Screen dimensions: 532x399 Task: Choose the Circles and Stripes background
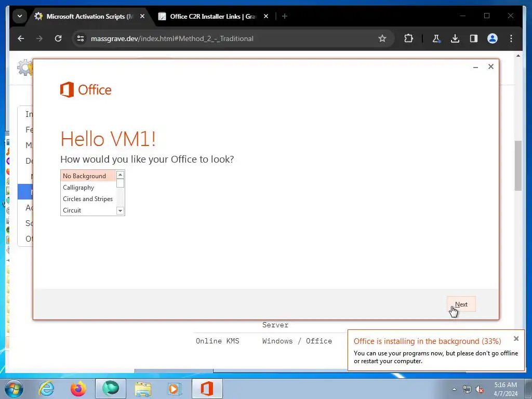tap(88, 199)
